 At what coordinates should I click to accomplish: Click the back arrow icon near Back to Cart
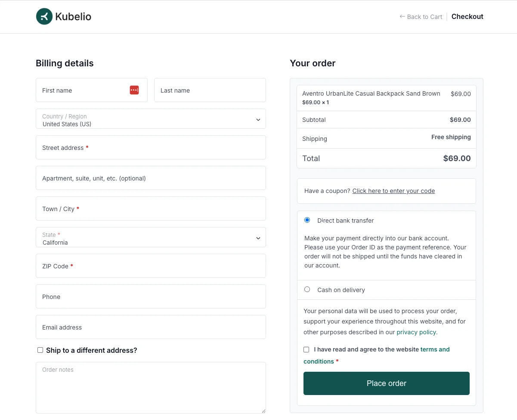tap(402, 17)
